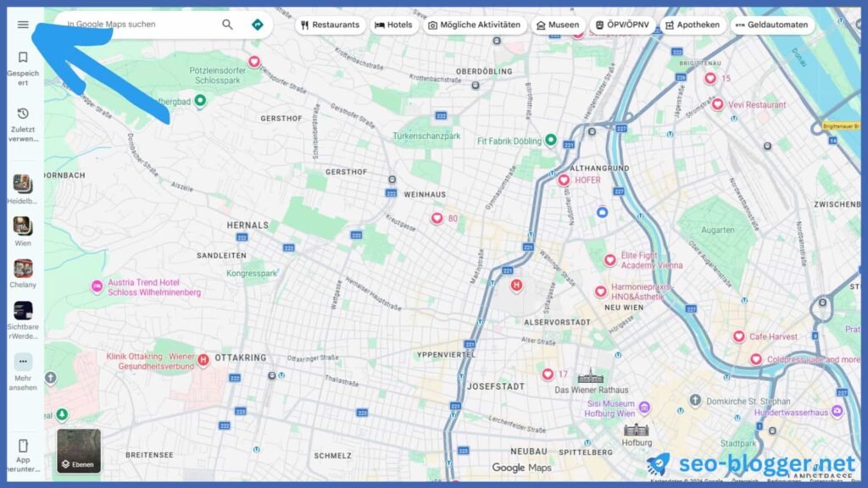
Task: Open the hamburger main menu
Action: (x=23, y=25)
